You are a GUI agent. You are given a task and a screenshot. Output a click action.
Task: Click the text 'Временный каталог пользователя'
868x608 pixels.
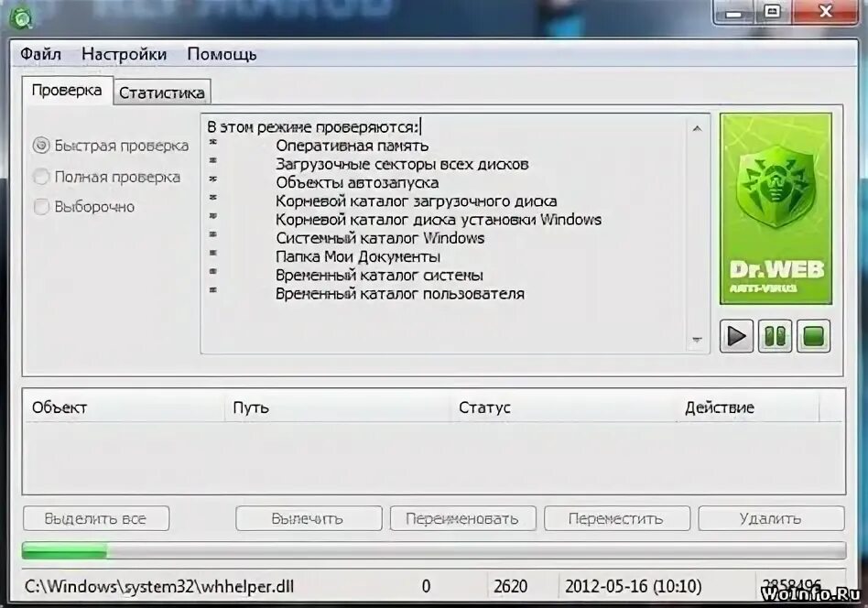[400, 294]
